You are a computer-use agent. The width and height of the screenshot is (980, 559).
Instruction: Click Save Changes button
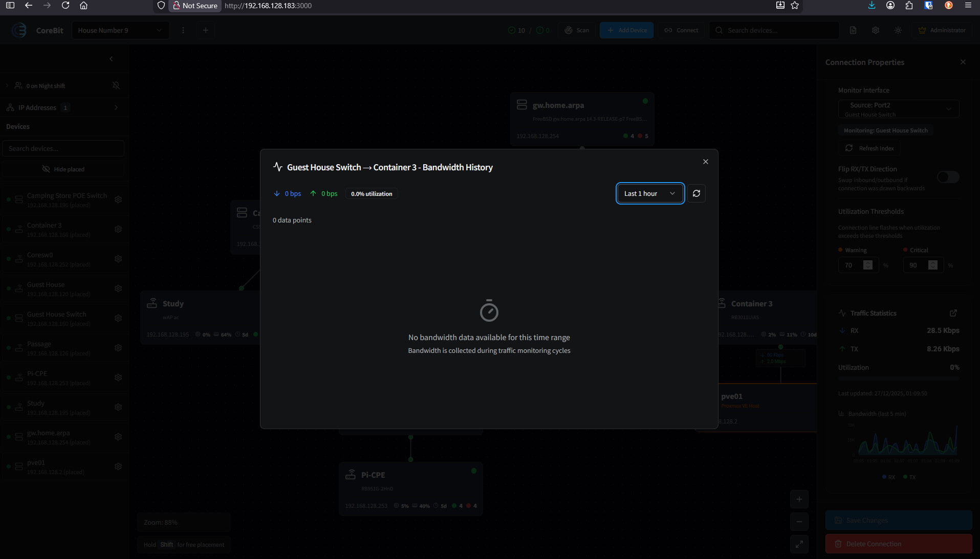(899, 520)
